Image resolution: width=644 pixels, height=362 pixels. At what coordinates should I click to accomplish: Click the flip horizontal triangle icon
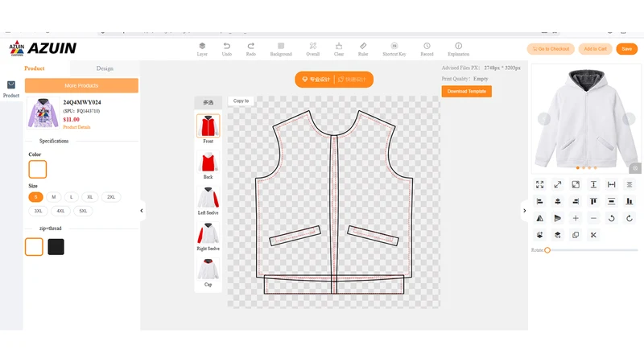pyautogui.click(x=539, y=218)
